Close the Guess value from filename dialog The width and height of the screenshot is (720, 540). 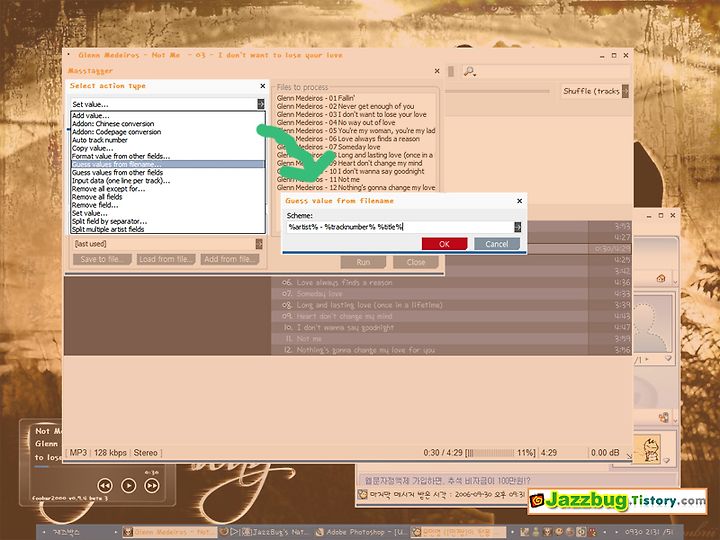coord(519,201)
